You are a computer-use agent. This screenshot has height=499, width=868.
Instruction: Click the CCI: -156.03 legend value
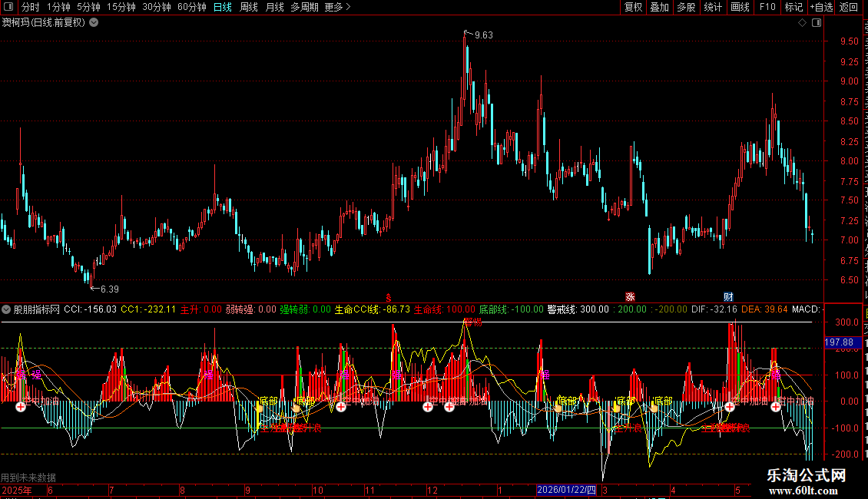(90, 309)
